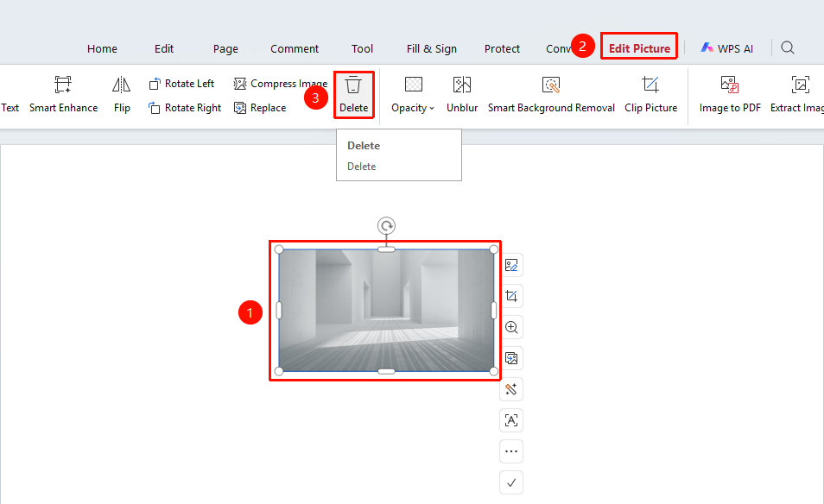Select the gray room picture

point(386,311)
